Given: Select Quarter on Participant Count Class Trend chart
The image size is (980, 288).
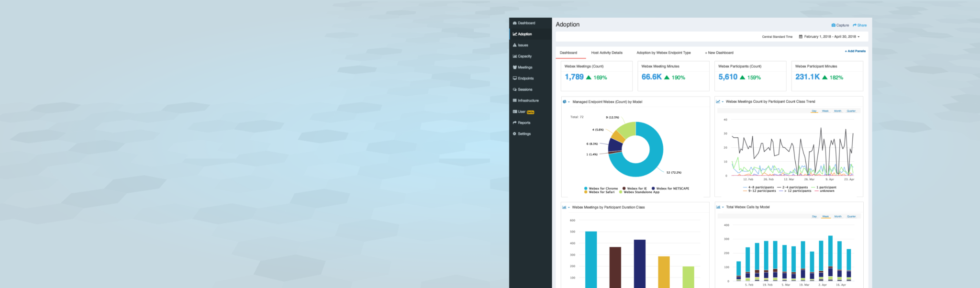Looking at the screenshot, I should click(851, 111).
